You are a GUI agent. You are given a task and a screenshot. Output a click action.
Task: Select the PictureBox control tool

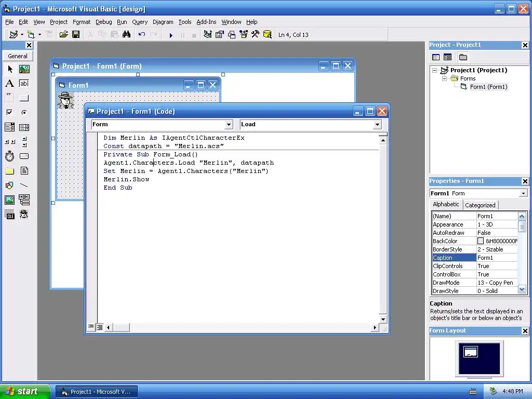click(x=24, y=69)
